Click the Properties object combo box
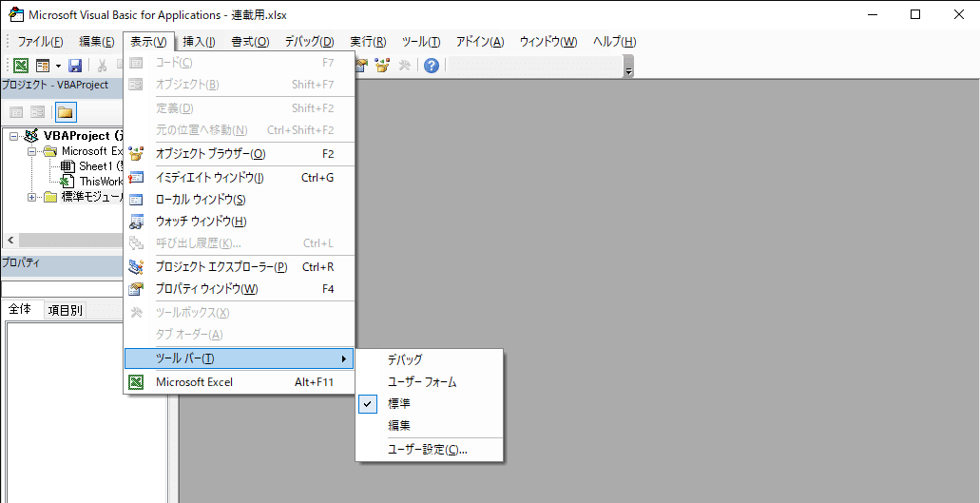This screenshot has width=980, height=503. [63, 289]
